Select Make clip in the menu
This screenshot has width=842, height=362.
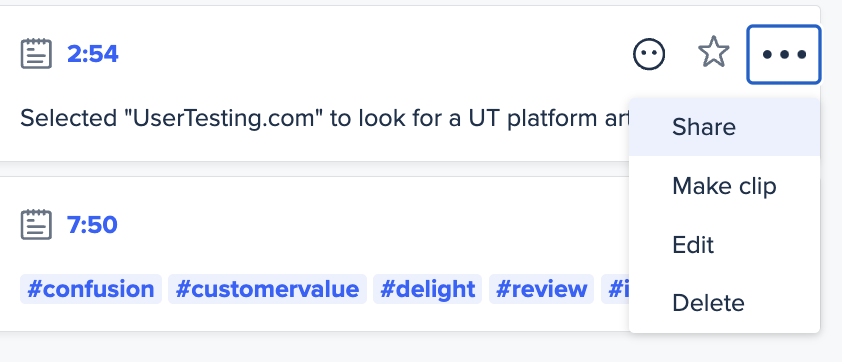pyautogui.click(x=724, y=186)
